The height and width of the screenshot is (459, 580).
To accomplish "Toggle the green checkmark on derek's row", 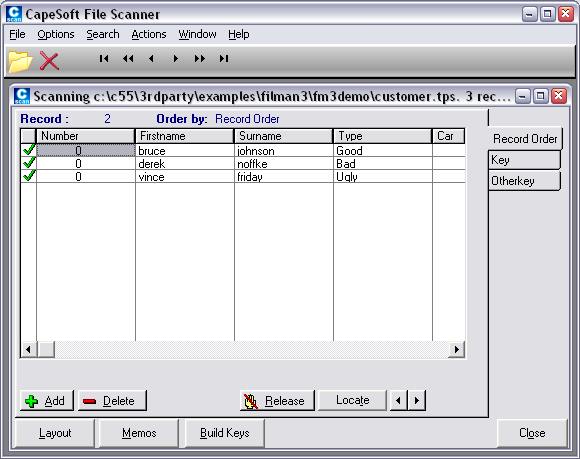I will pos(28,163).
